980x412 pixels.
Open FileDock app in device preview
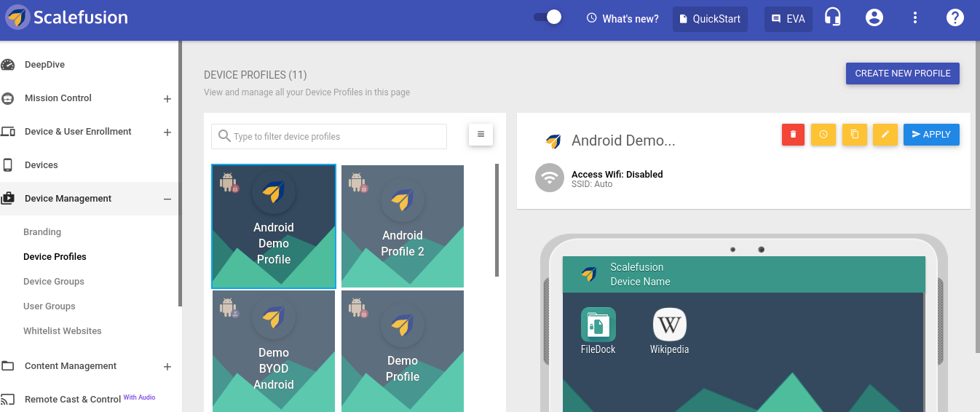pyautogui.click(x=598, y=331)
